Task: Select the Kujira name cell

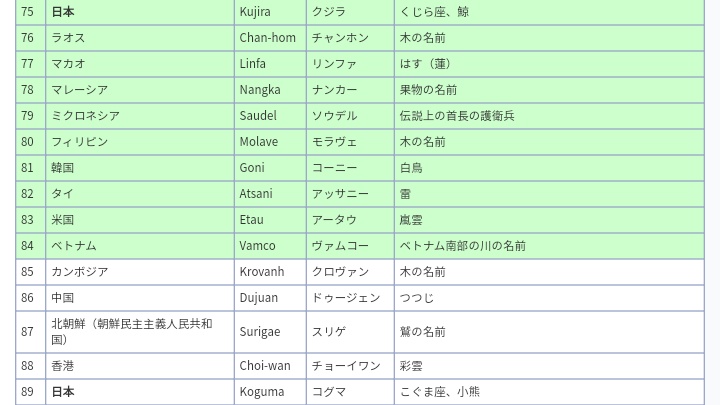Action: (270, 12)
